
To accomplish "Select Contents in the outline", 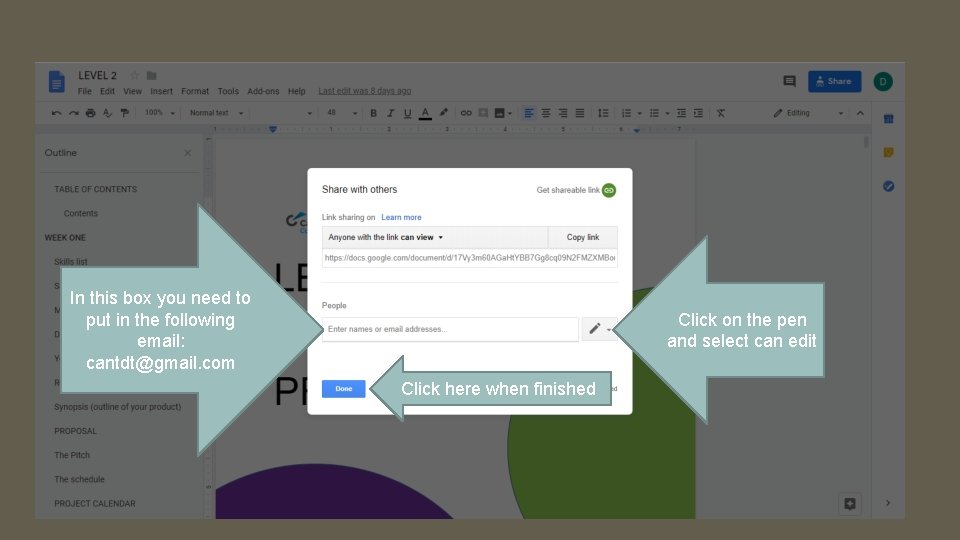I will coord(81,213).
